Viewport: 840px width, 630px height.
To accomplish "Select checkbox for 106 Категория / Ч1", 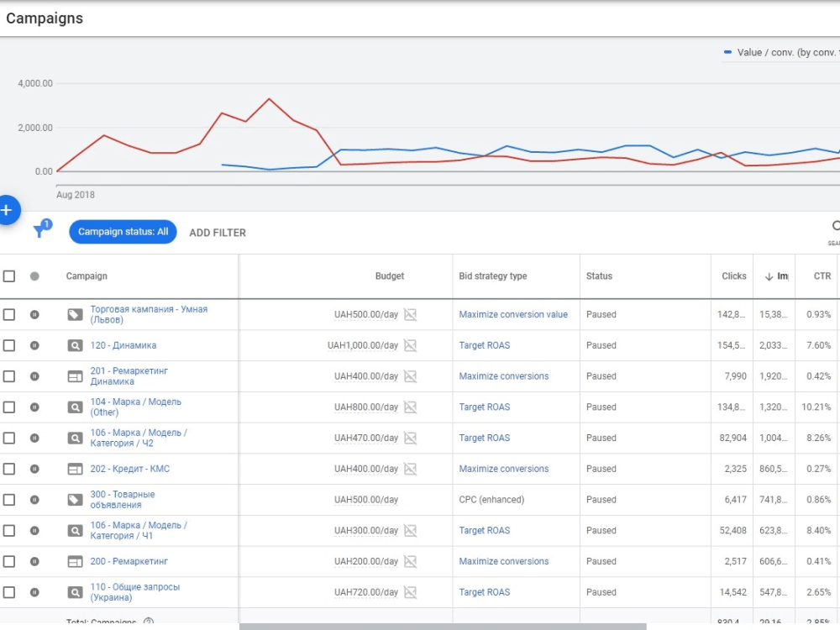I will click(9, 531).
